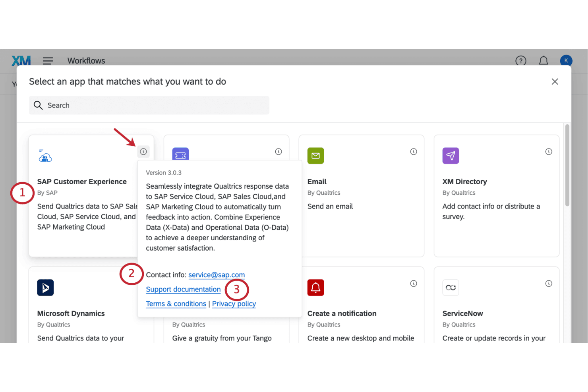The image size is (588, 392).
Task: Pick the Create a notification title
Action: [x=342, y=313]
